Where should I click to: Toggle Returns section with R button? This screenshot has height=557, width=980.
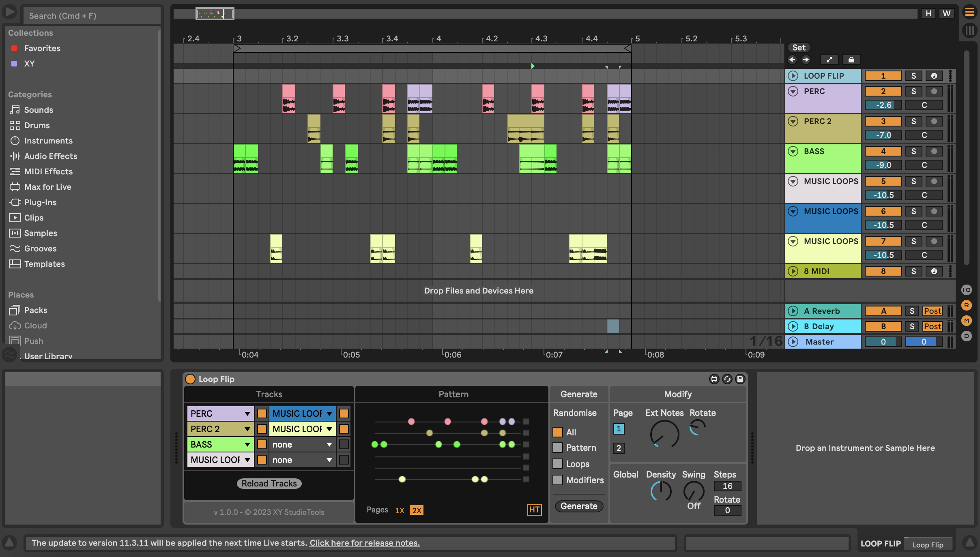point(967,305)
